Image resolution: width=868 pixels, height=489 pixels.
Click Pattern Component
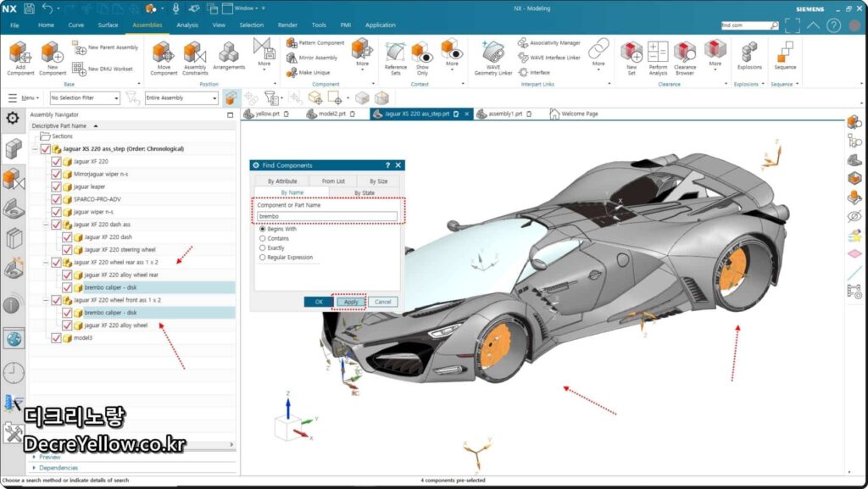point(315,42)
